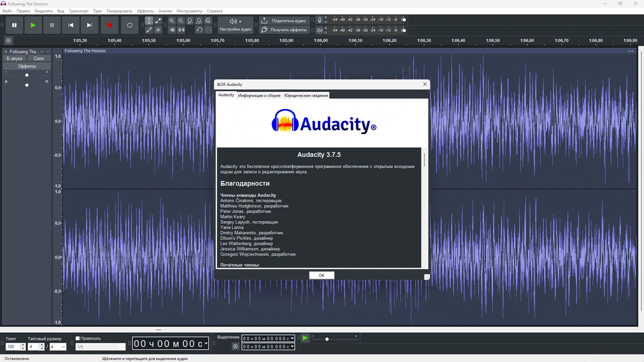This screenshot has height=362, width=644.
Task: Switch to Юридические сведения tab
Action: 306,95
